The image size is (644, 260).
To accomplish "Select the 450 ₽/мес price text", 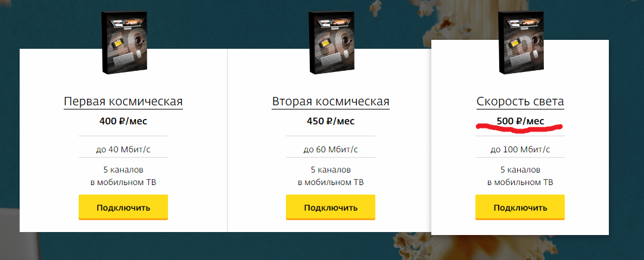I will click(x=331, y=121).
